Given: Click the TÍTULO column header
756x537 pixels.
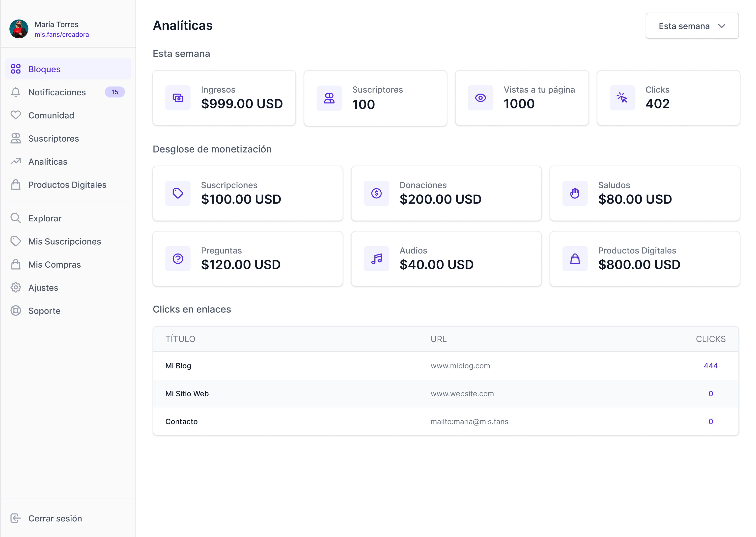Looking at the screenshot, I should coord(180,339).
